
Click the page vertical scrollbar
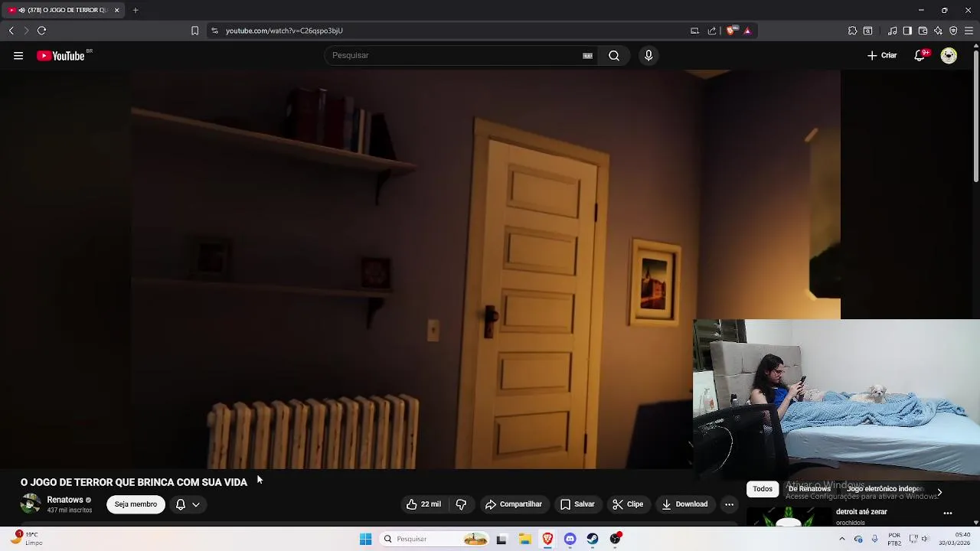[975, 115]
